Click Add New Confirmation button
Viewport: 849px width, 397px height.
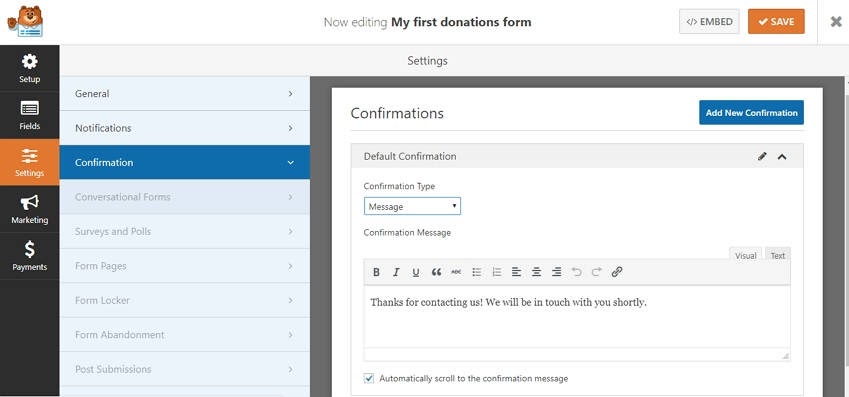(x=752, y=113)
